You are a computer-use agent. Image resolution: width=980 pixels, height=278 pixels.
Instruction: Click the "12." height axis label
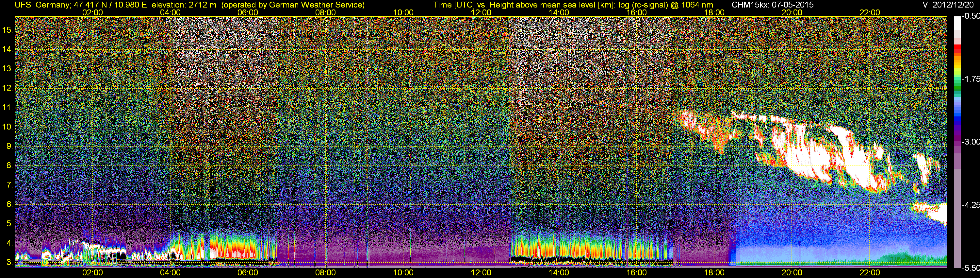point(8,88)
